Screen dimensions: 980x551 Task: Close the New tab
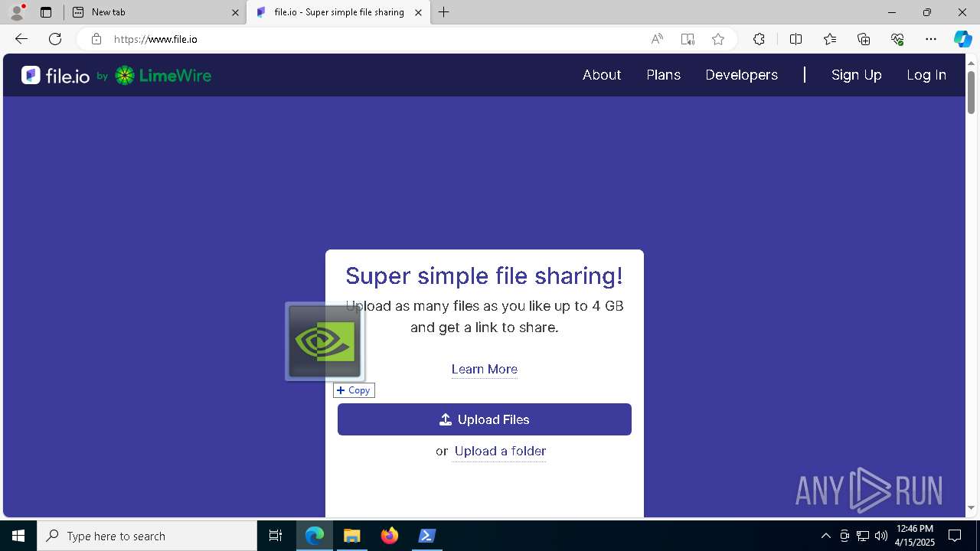pos(235,12)
